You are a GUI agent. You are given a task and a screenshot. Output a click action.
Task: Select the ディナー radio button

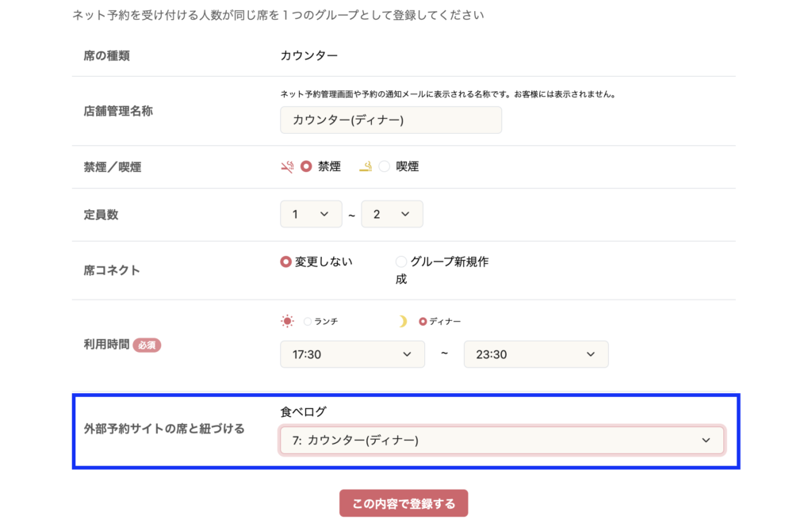(423, 322)
